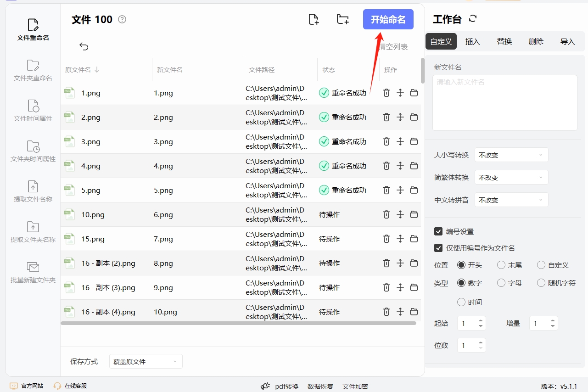Click the 位数 value stepper
The image size is (588, 392).
(471, 345)
